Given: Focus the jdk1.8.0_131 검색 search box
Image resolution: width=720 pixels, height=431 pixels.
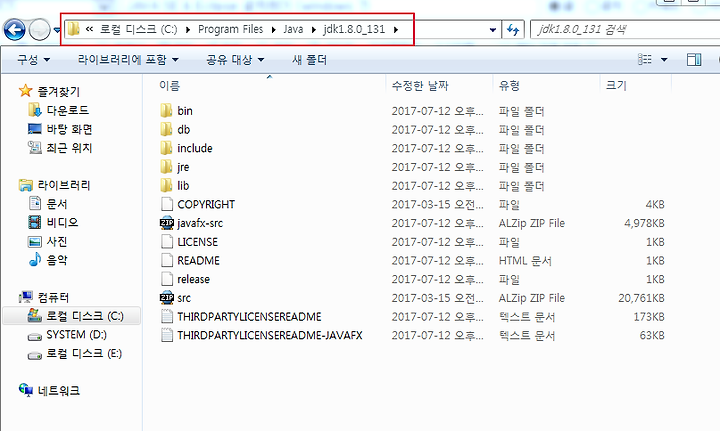Looking at the screenshot, I should 624,30.
